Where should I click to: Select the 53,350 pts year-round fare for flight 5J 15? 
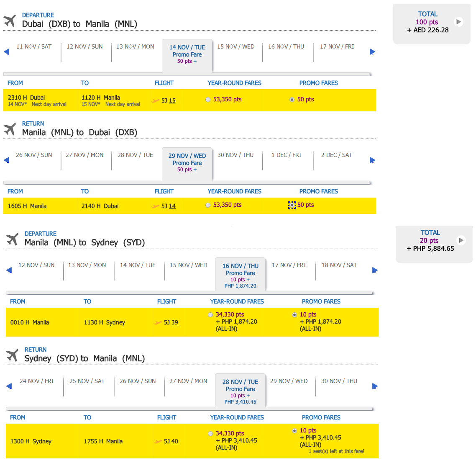click(x=208, y=100)
